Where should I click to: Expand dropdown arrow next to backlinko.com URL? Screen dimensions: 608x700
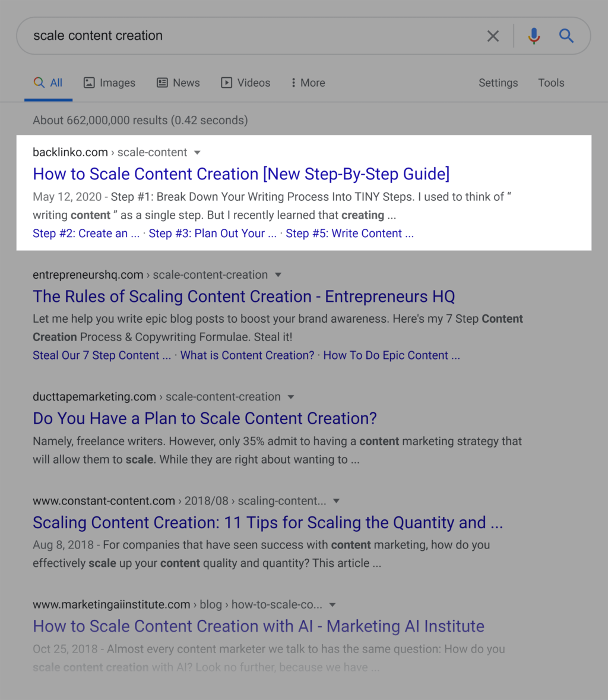click(x=198, y=153)
